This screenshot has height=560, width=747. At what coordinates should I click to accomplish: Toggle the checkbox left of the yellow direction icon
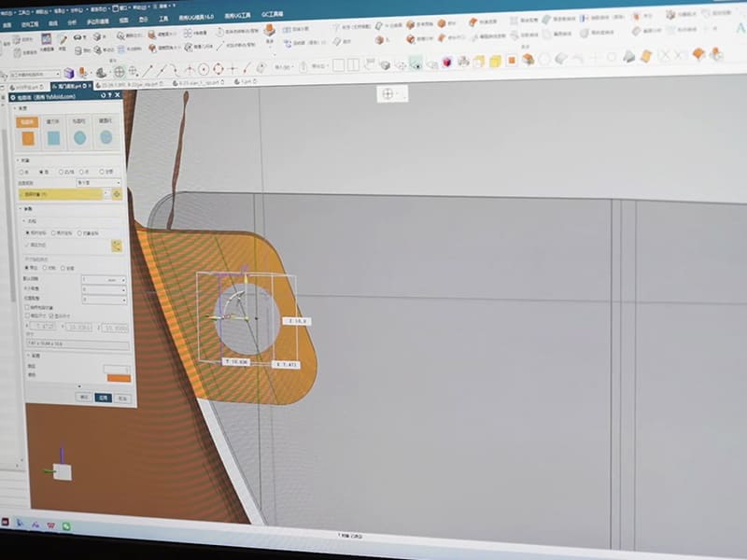point(27,245)
